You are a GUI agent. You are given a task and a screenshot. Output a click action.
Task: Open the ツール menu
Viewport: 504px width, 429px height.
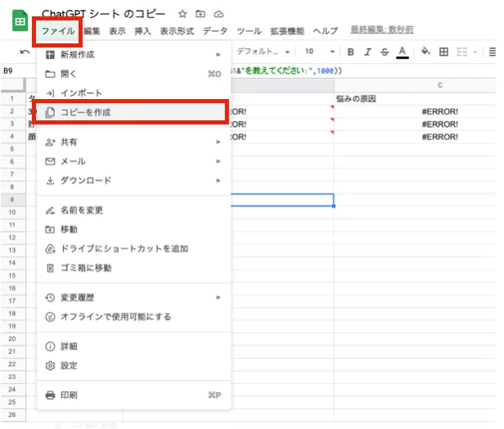[249, 31]
